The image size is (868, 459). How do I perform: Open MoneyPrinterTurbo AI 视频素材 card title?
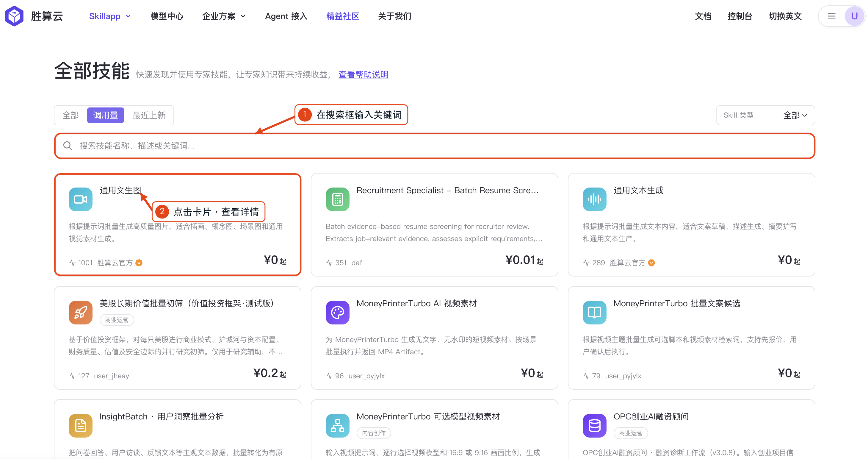(416, 303)
